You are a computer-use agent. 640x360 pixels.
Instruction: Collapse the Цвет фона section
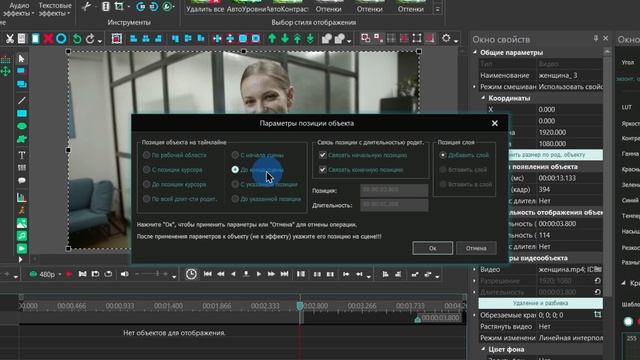(x=483, y=349)
